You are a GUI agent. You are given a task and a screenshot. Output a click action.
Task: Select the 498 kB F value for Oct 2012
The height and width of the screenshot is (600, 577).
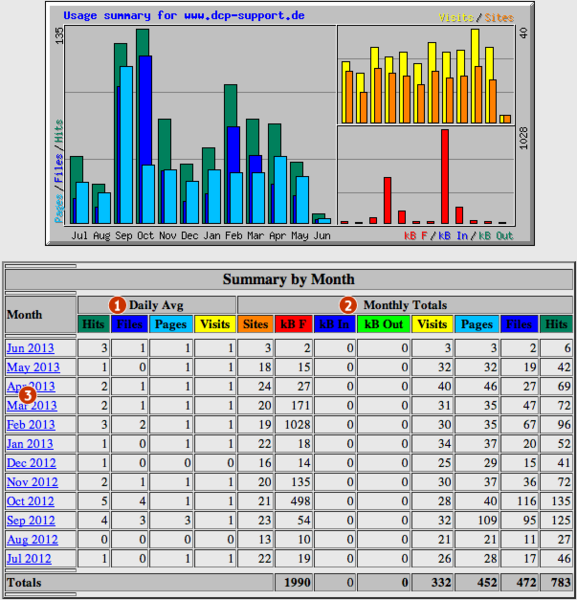(300, 501)
